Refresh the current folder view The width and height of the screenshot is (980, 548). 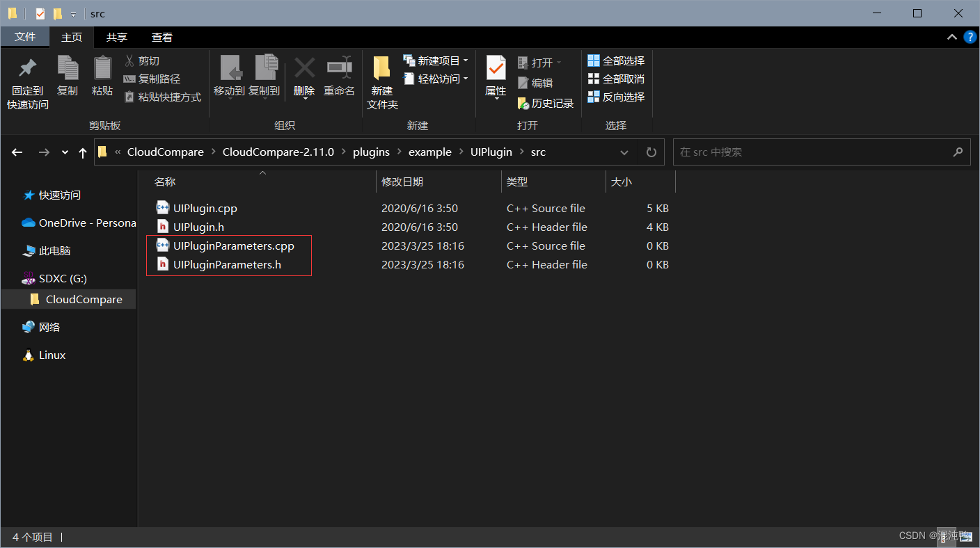pyautogui.click(x=651, y=152)
